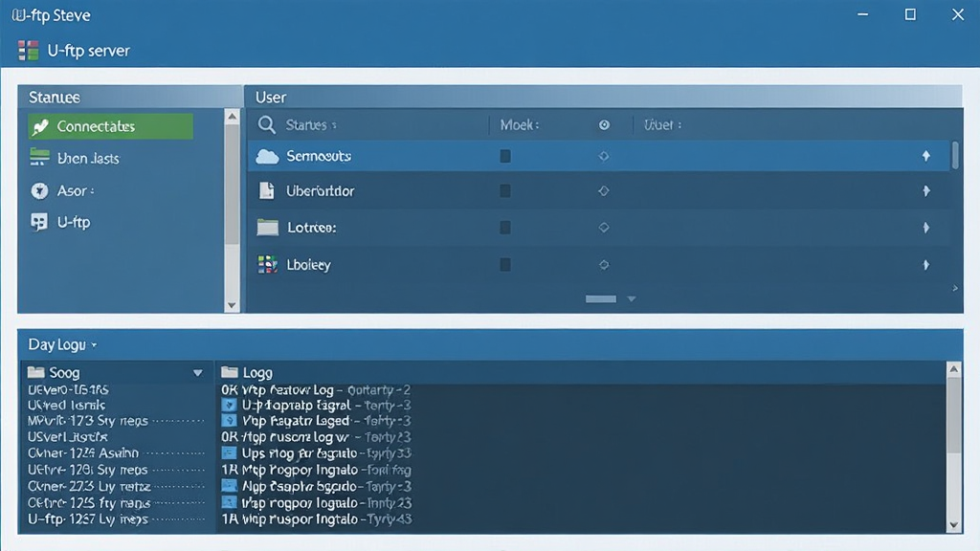Click the Soog folder icon

coord(35,372)
